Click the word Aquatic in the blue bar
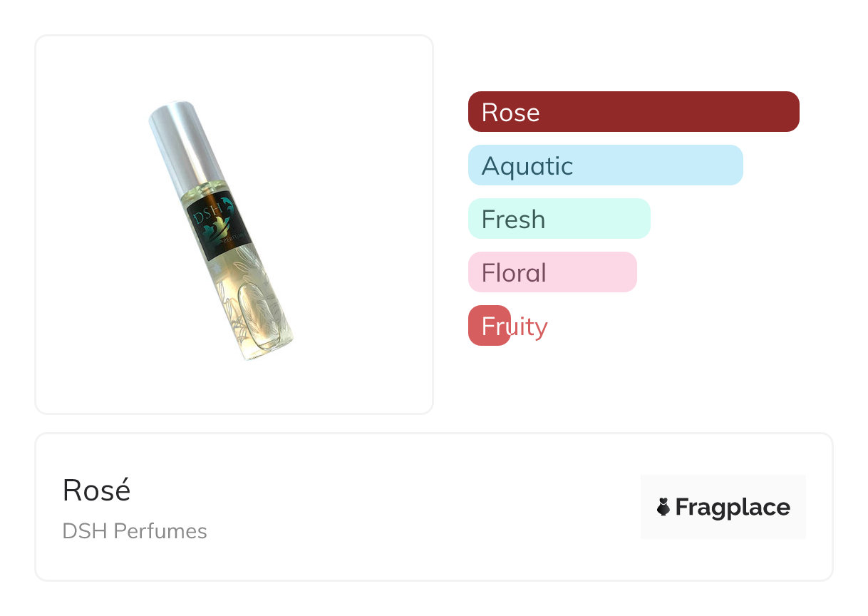The width and height of the screenshot is (868, 616). point(527,166)
